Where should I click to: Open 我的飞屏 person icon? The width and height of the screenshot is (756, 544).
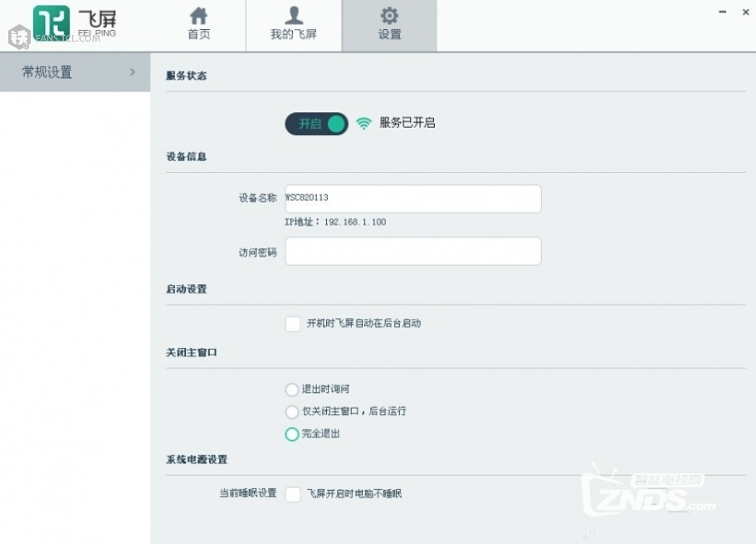[294, 16]
